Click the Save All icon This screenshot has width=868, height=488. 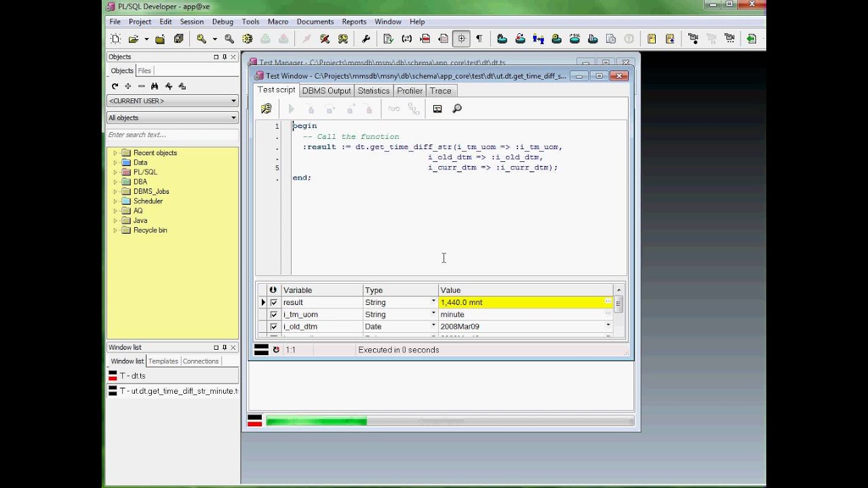tap(178, 39)
